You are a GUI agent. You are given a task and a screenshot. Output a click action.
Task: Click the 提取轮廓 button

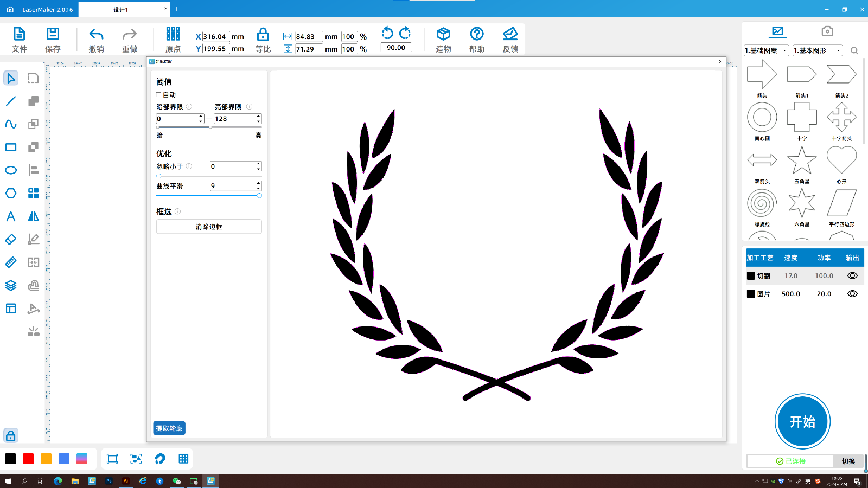click(x=169, y=428)
